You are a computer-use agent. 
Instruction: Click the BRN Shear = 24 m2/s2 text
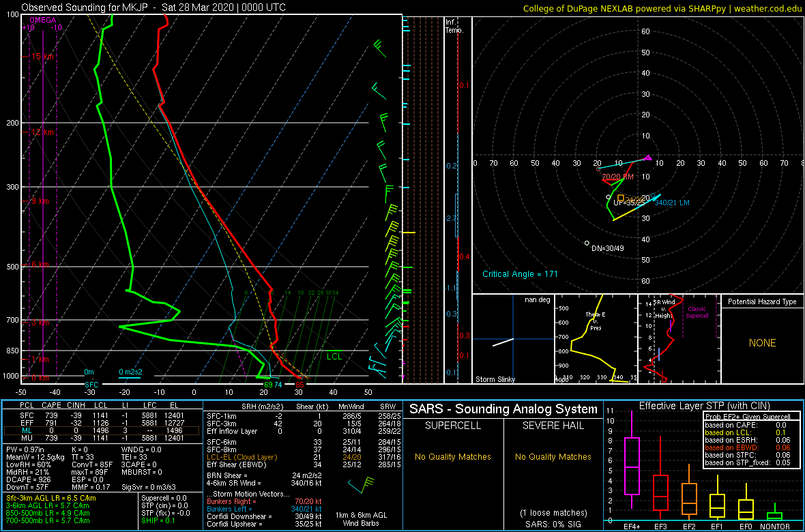point(265,475)
